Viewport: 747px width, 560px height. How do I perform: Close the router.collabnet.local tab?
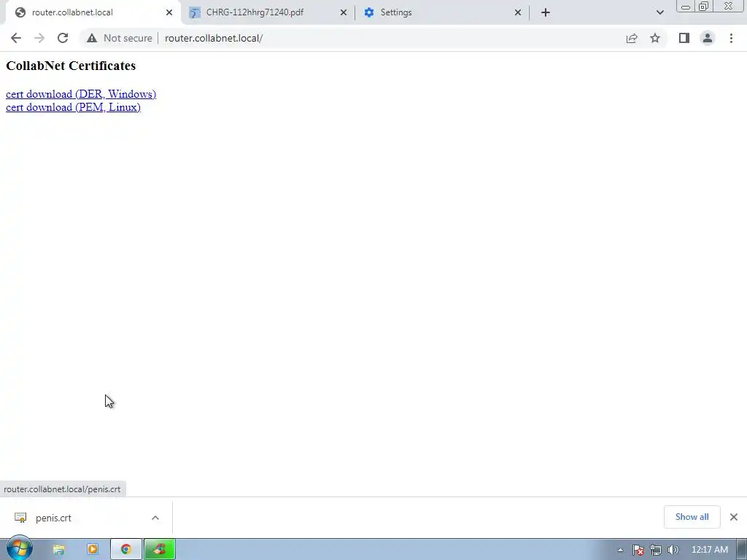(x=169, y=12)
